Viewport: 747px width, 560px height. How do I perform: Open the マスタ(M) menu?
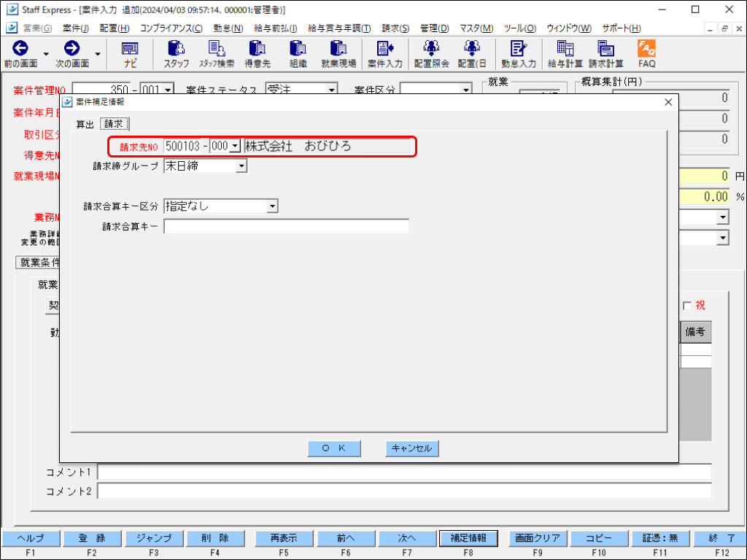(x=474, y=28)
